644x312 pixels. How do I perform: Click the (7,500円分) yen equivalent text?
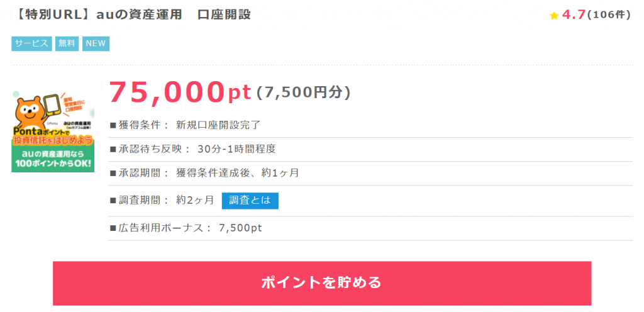click(x=303, y=92)
